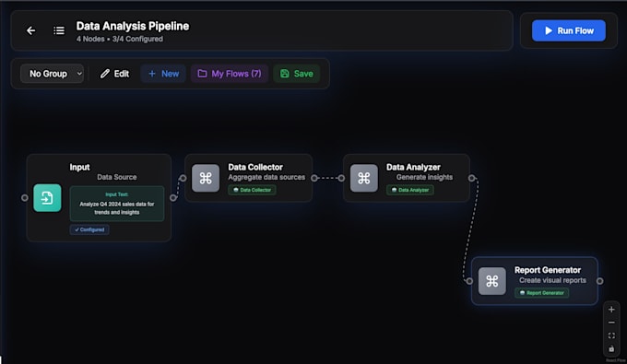This screenshot has height=364, width=627.
Task: Click the Edit pencil button
Action: tap(114, 74)
